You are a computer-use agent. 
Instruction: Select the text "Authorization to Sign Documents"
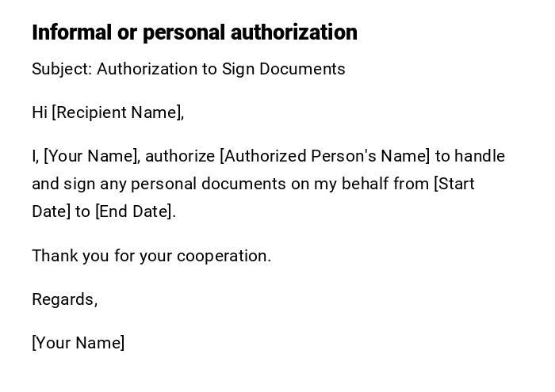(221, 69)
